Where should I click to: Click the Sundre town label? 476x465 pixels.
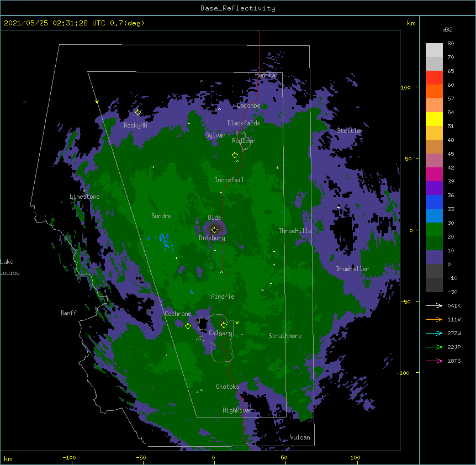[x=161, y=216]
